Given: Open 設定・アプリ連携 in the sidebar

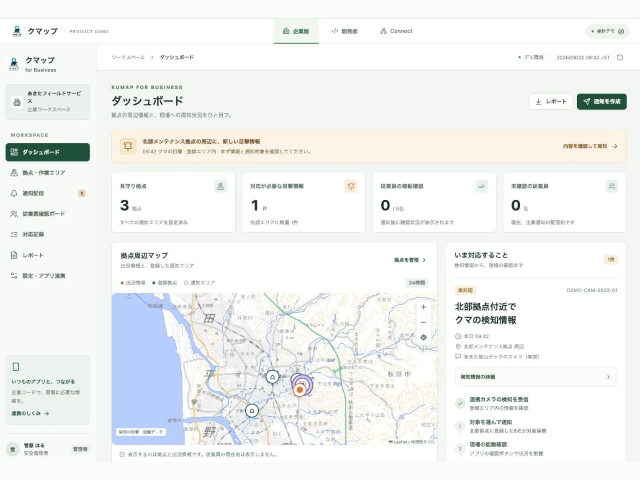Looking at the screenshot, I should coord(48,276).
